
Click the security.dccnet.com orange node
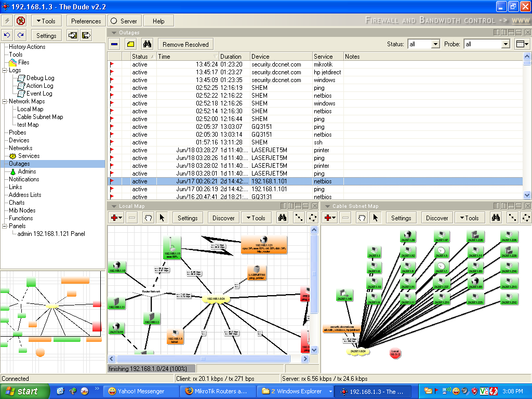click(x=342, y=328)
